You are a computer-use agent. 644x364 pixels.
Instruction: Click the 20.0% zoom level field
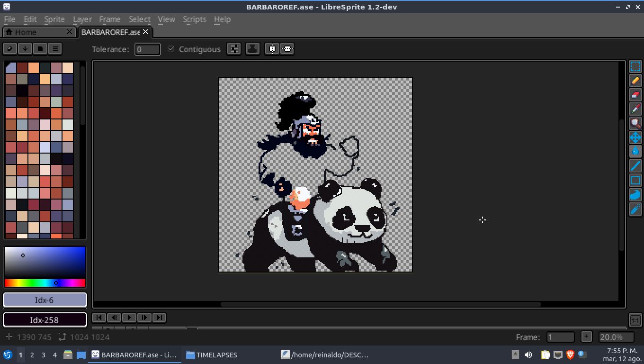pos(616,337)
